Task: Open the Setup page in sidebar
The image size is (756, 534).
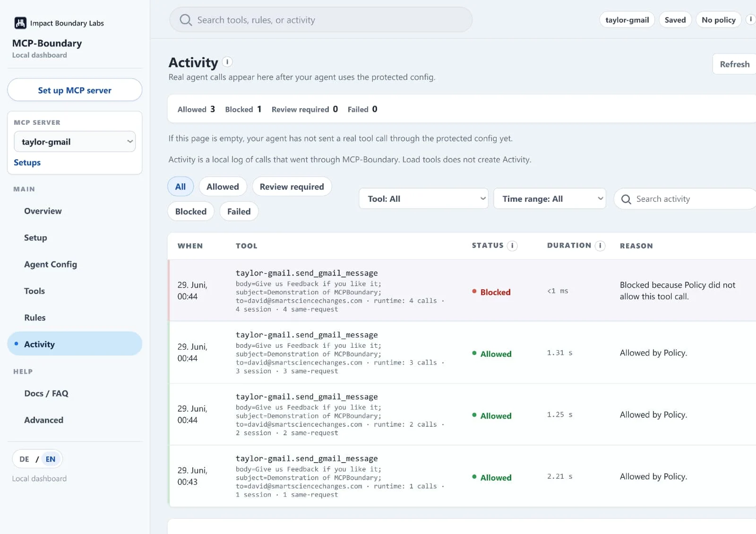Action: point(35,238)
